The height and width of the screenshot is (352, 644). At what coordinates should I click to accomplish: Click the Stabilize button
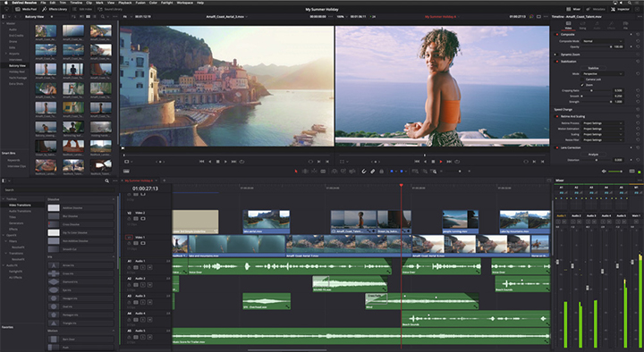[594, 68]
